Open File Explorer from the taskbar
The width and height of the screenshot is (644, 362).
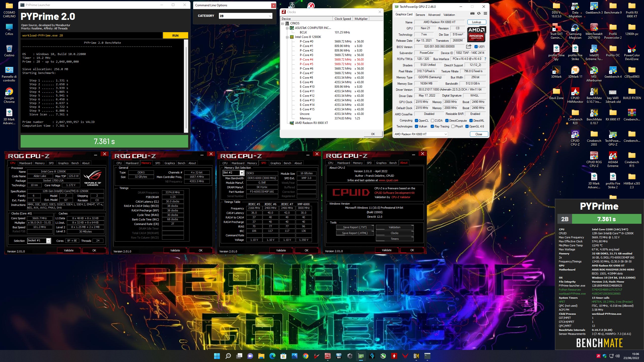point(261,356)
